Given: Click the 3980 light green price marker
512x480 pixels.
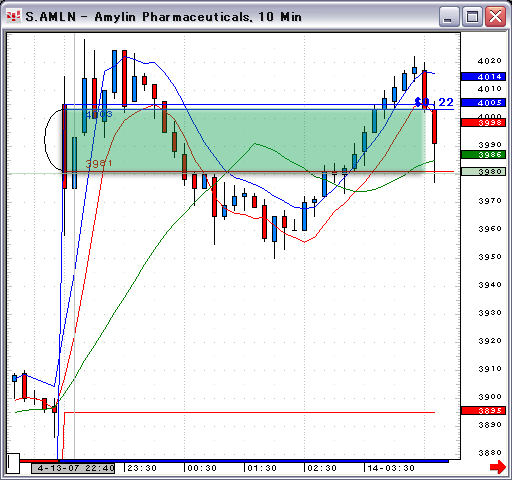Looking at the screenshot, I should click(x=483, y=172).
